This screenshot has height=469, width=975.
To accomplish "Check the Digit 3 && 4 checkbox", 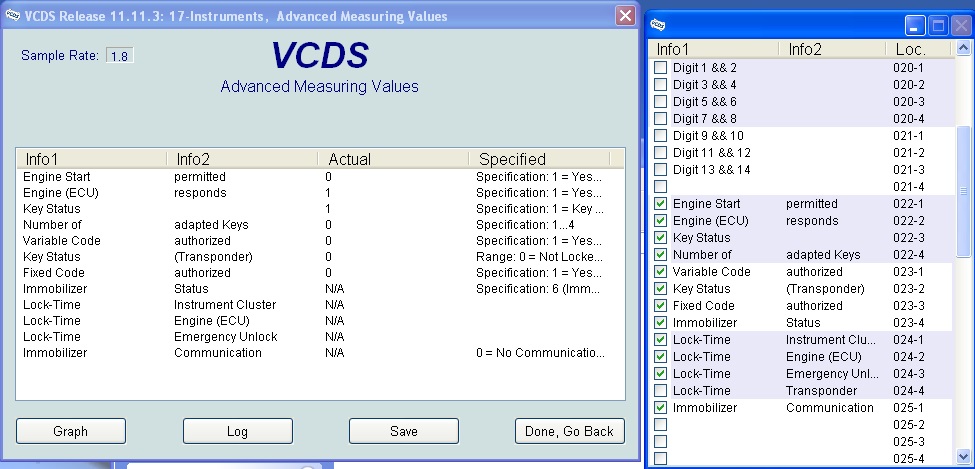I will (x=660, y=85).
